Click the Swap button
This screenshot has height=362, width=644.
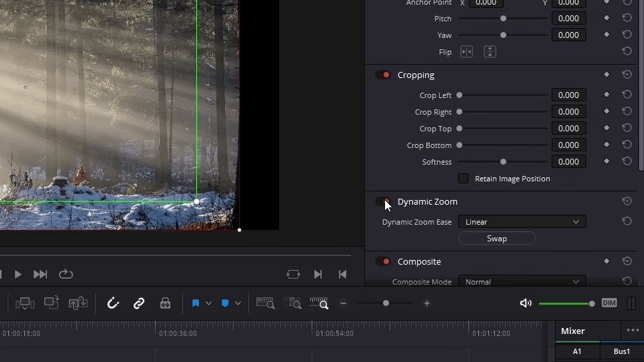click(497, 239)
